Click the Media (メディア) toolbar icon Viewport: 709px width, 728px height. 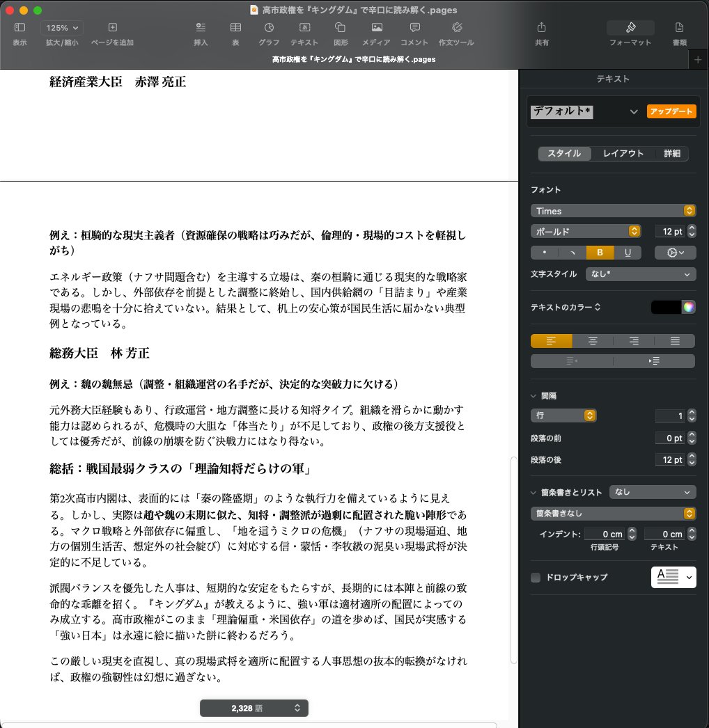[x=377, y=27]
